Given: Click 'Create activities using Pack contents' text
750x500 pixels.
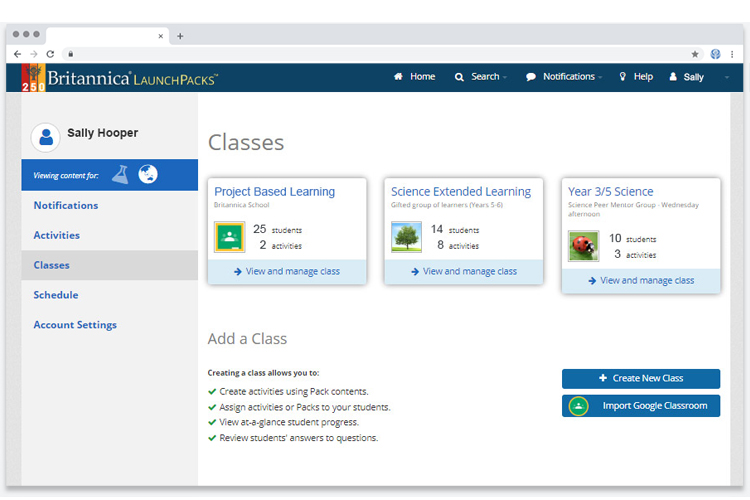Looking at the screenshot, I should coord(294,391).
